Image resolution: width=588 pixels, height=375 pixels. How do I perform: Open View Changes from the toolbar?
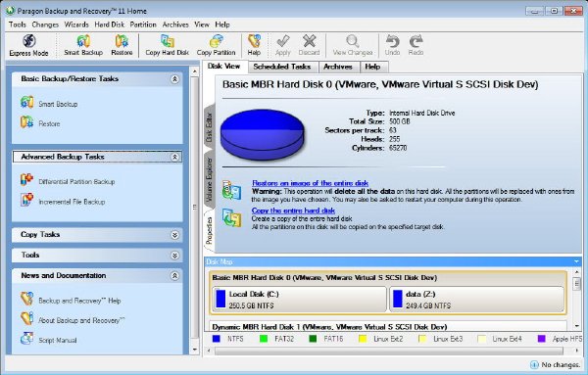(353, 45)
